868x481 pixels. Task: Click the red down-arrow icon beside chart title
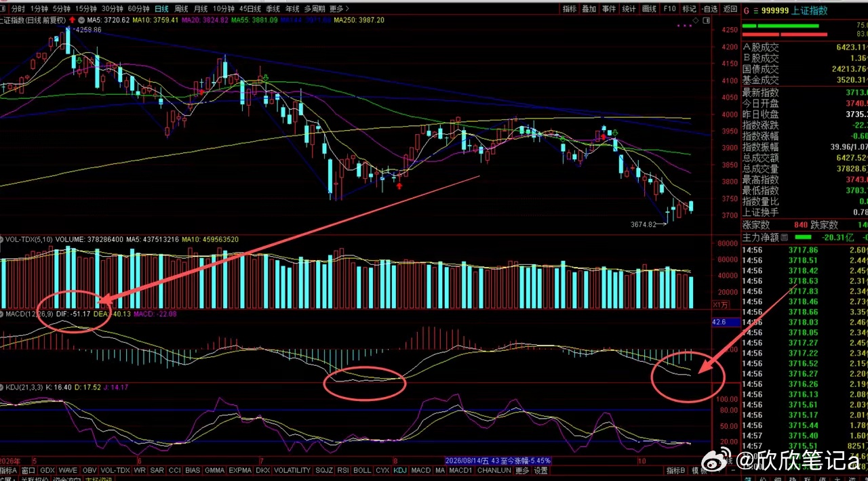pos(72,20)
